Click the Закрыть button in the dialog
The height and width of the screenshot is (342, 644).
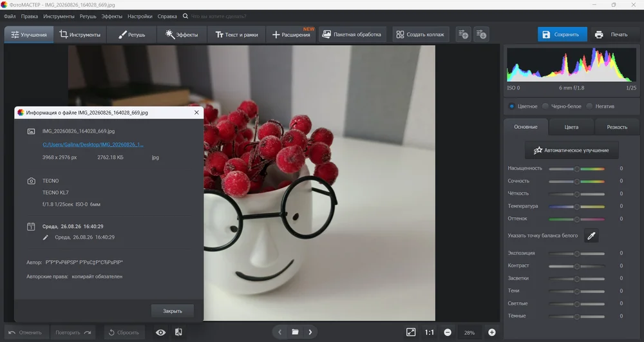173,311
